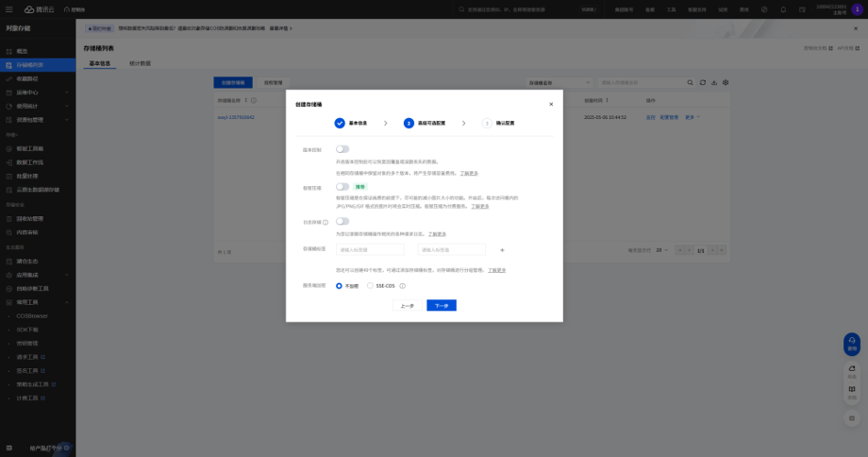Expand the 更多 actions dropdown in the bucket row

click(691, 117)
